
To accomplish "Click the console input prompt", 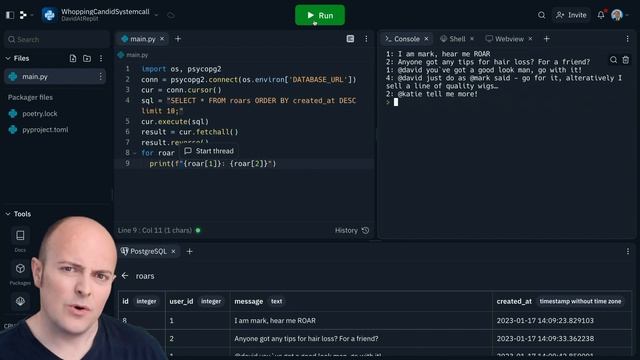I will tap(396, 102).
